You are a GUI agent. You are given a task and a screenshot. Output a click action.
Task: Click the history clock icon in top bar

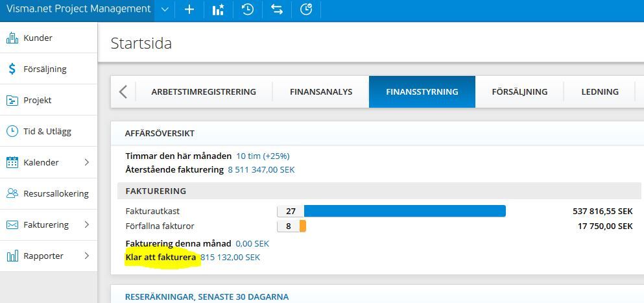click(248, 10)
